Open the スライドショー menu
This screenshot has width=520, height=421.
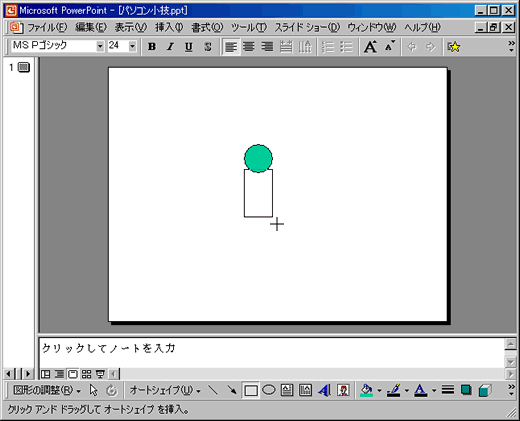click(307, 27)
